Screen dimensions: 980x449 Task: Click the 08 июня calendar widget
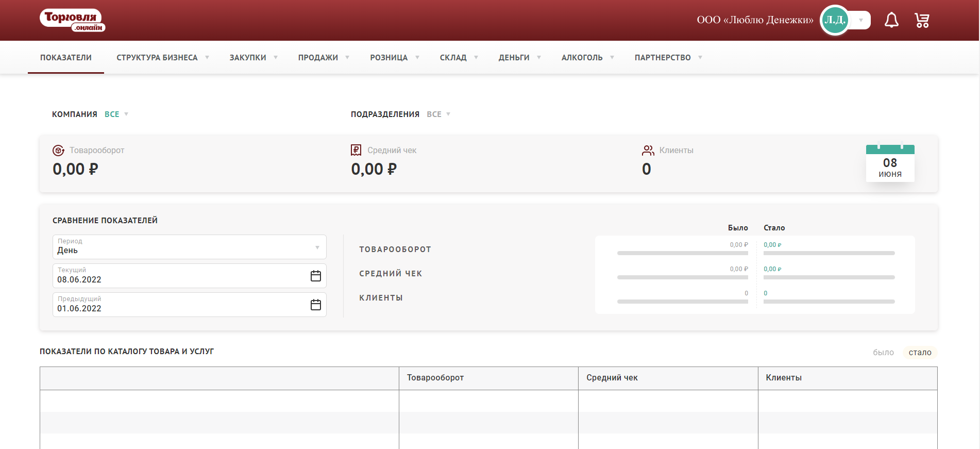click(x=890, y=163)
